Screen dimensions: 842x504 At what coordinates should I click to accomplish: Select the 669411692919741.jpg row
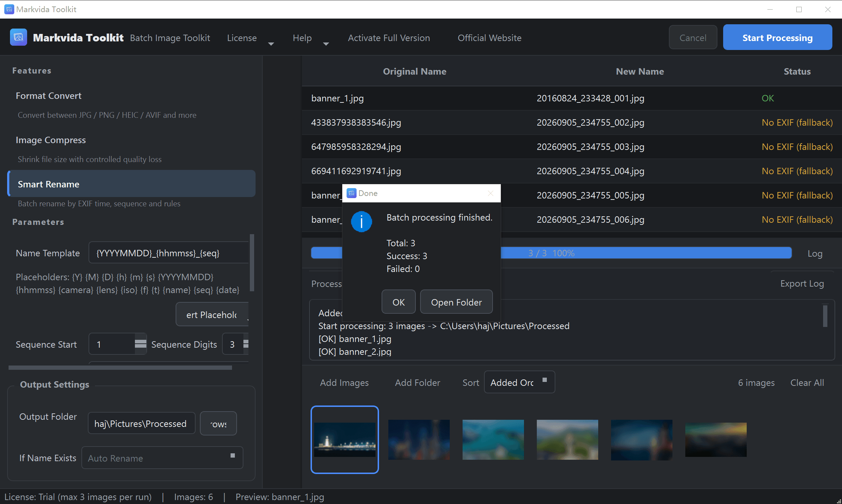pyautogui.click(x=572, y=171)
